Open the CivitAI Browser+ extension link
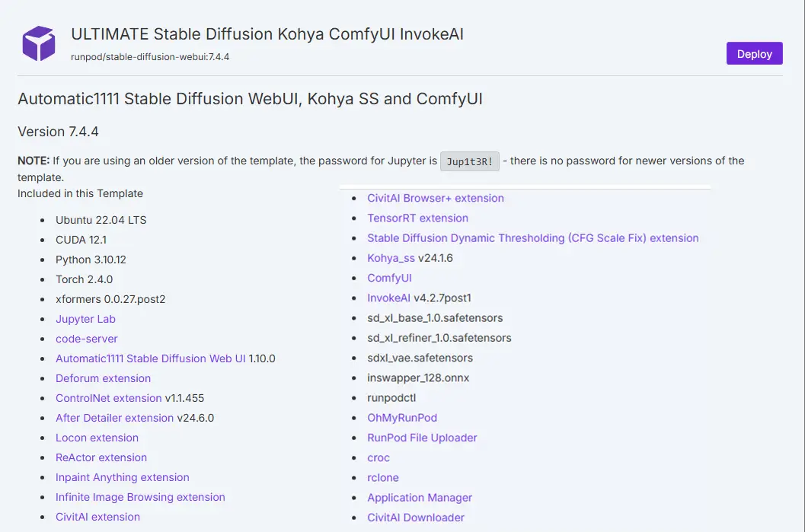The width and height of the screenshot is (805, 532). click(436, 198)
